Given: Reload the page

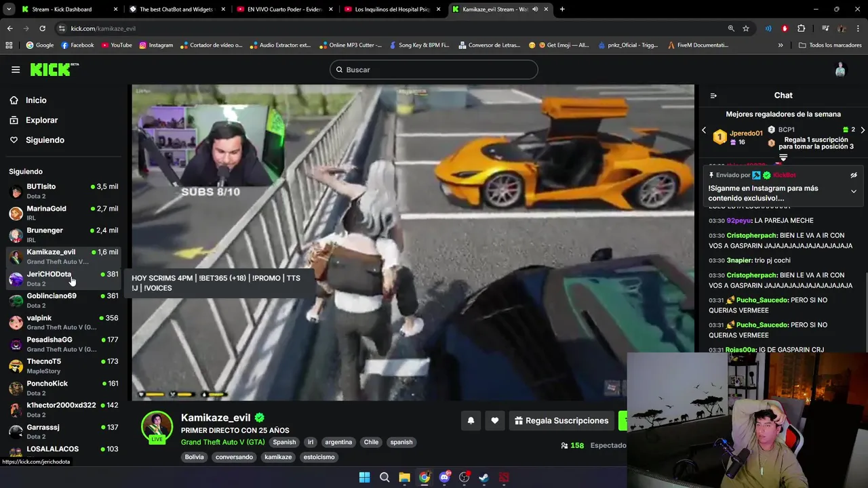Looking at the screenshot, I should coord(42,28).
